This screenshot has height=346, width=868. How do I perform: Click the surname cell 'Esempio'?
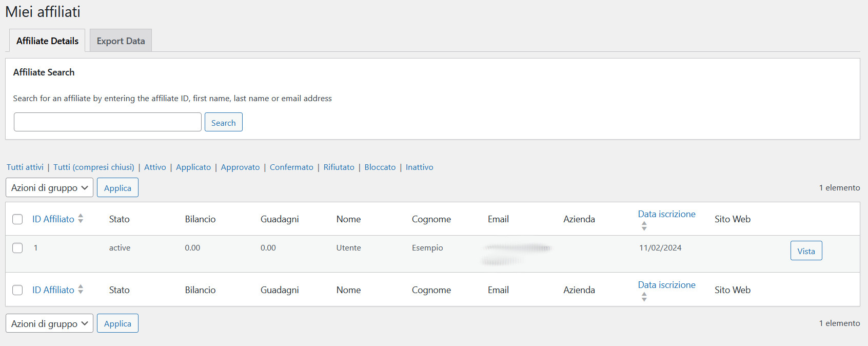click(427, 248)
